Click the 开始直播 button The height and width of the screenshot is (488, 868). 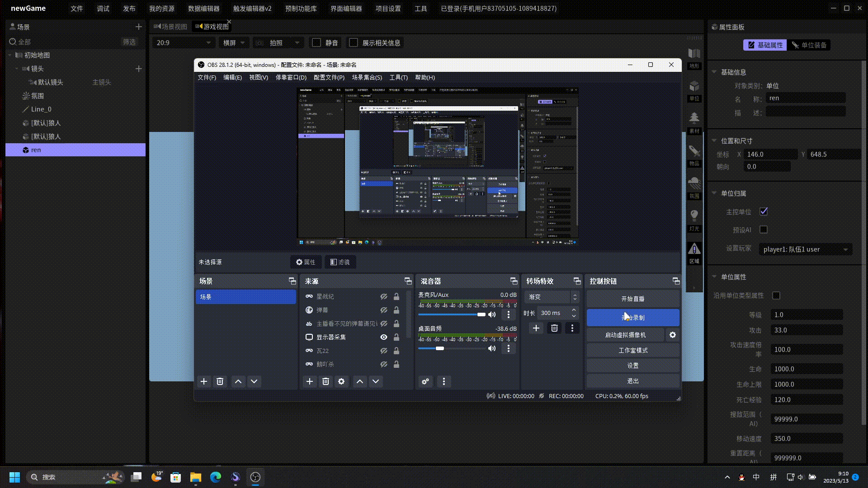click(x=632, y=299)
